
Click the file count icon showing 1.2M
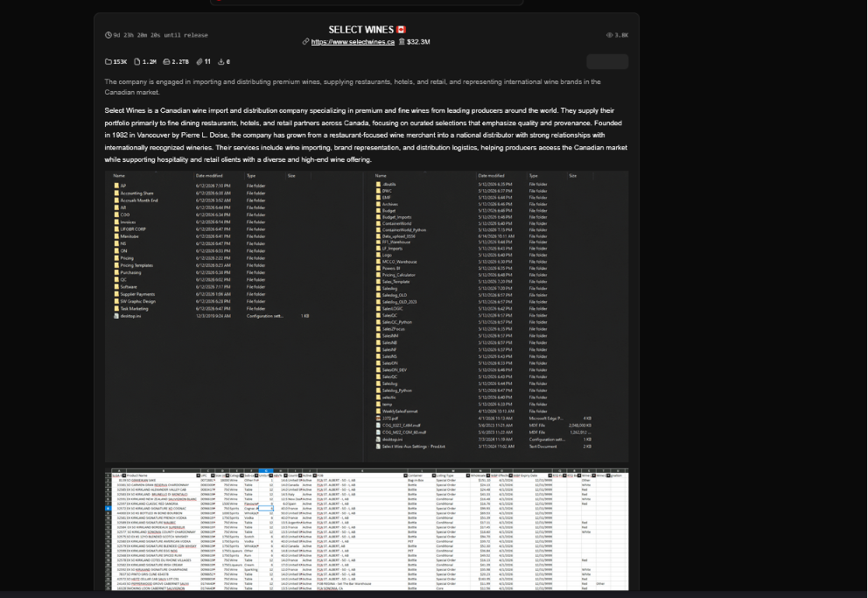(137, 62)
